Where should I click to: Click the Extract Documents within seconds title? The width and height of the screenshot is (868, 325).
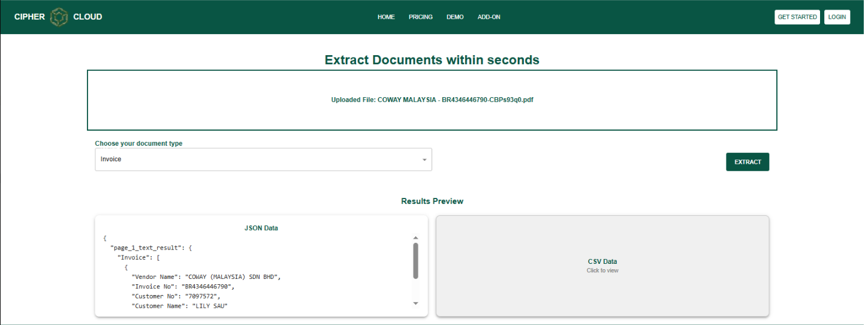pos(432,60)
